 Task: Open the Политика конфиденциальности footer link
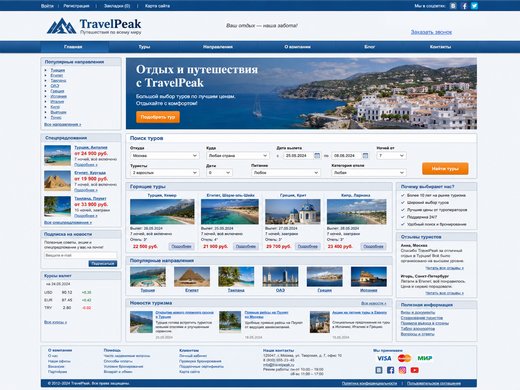[369, 383]
